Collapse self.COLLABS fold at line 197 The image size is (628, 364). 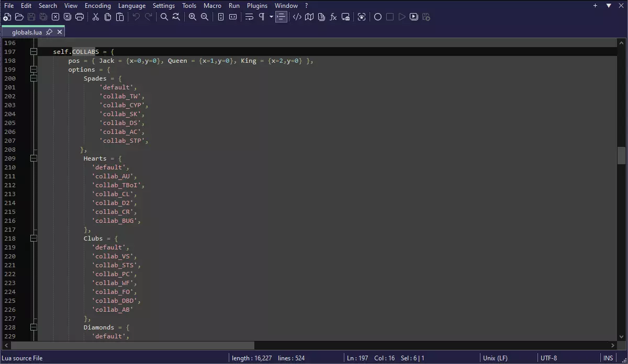pos(33,52)
